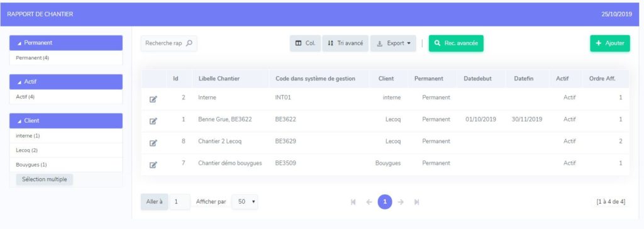Go to the next page arrow
Image resolution: width=644 pixels, height=229 pixels.
point(401,202)
